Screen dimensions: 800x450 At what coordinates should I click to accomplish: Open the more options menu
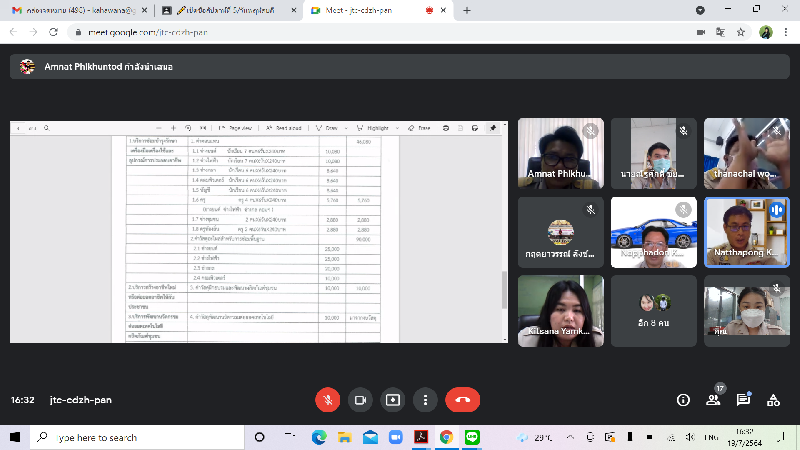pyautogui.click(x=427, y=399)
